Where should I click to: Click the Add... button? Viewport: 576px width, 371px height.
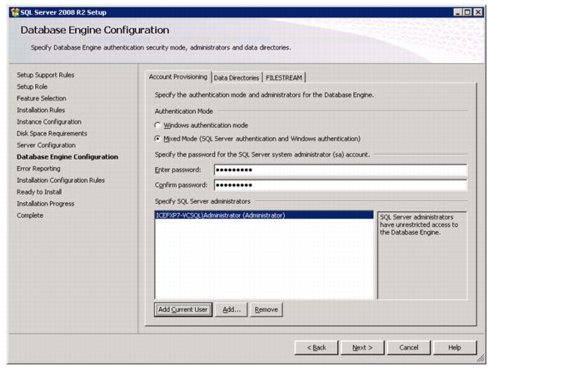(x=231, y=310)
